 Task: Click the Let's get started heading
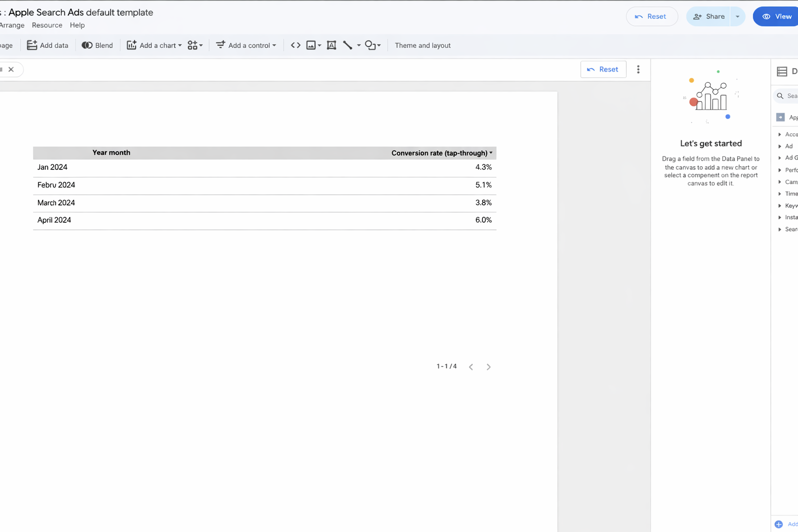[711, 143]
